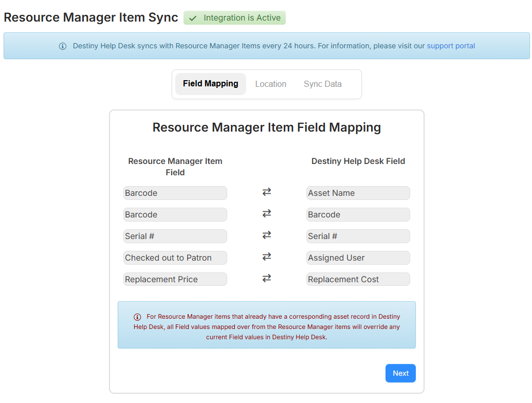Open the support portal link
The height and width of the screenshot is (403, 532).
click(451, 46)
